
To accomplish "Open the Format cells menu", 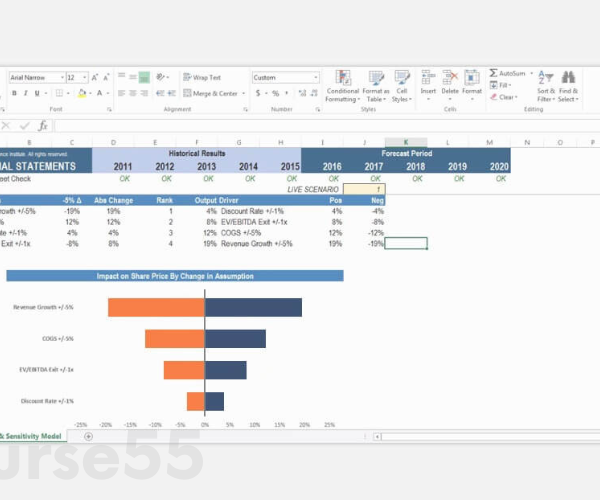I will pos(472,86).
